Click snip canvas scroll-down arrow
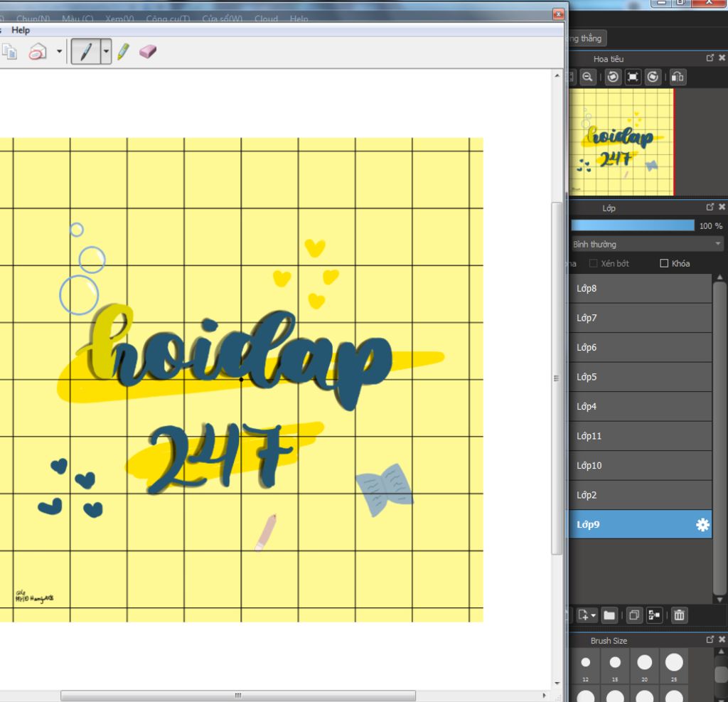The image size is (728, 702). click(x=557, y=684)
